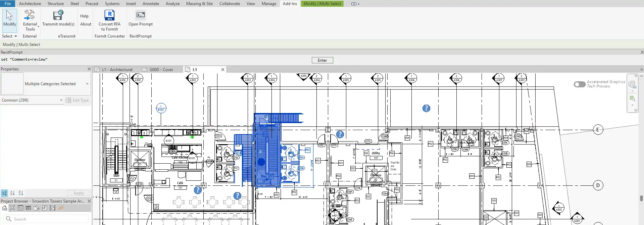Click Convert RFA to FormIt icon
The width and height of the screenshot is (644, 225).
109,16
